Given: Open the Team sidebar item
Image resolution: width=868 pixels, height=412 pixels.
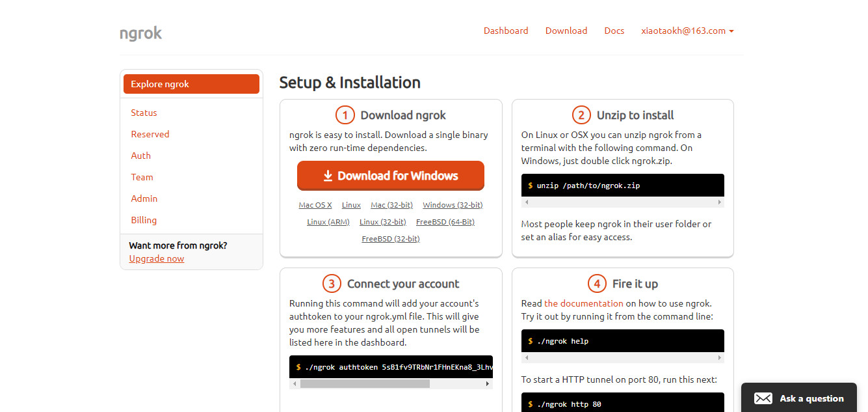Looking at the screenshot, I should (142, 177).
